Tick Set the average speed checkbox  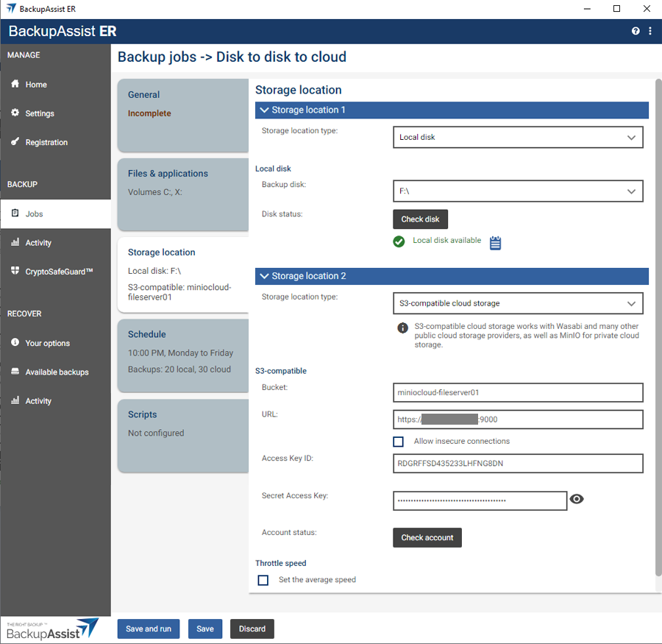click(x=263, y=580)
